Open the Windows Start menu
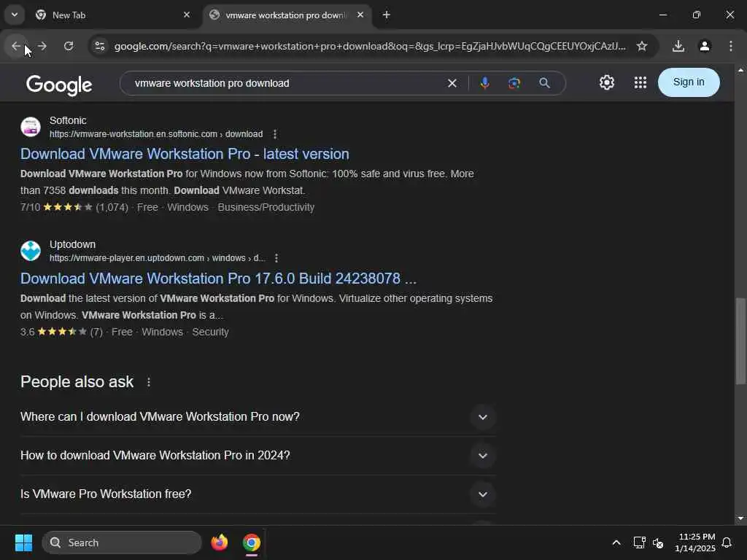Screen dimensions: 747x560 23,542
